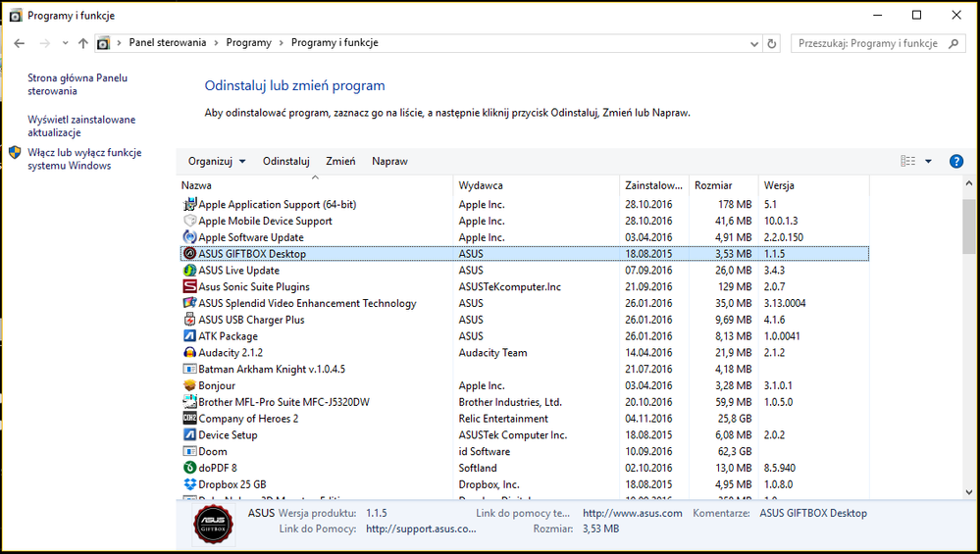This screenshot has height=554, width=980.
Task: Click the Brother MFL-Pro Suite icon
Action: point(189,402)
